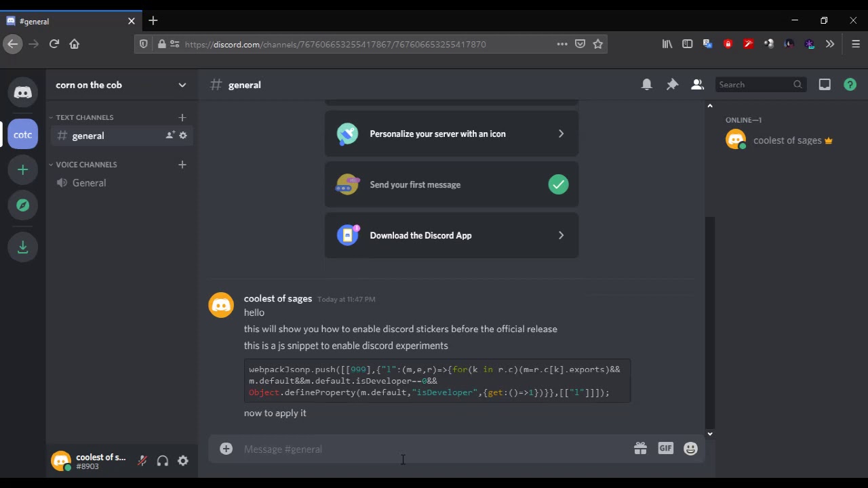Select the cotc server icon
The width and height of the screenshot is (868, 488).
pos(23,134)
